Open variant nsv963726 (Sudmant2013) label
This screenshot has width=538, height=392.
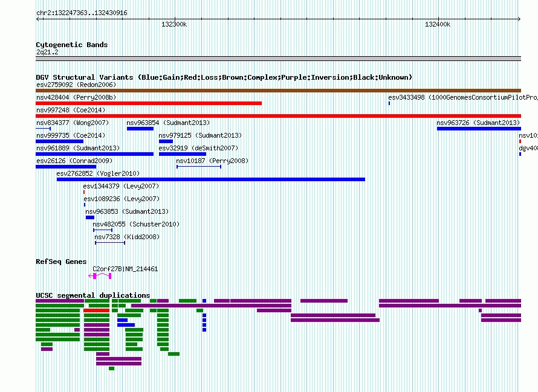point(478,123)
